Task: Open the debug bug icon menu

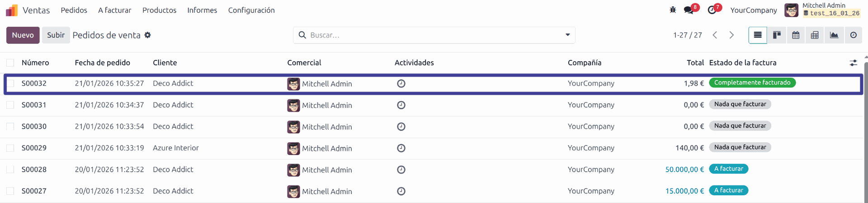Action: click(x=673, y=10)
